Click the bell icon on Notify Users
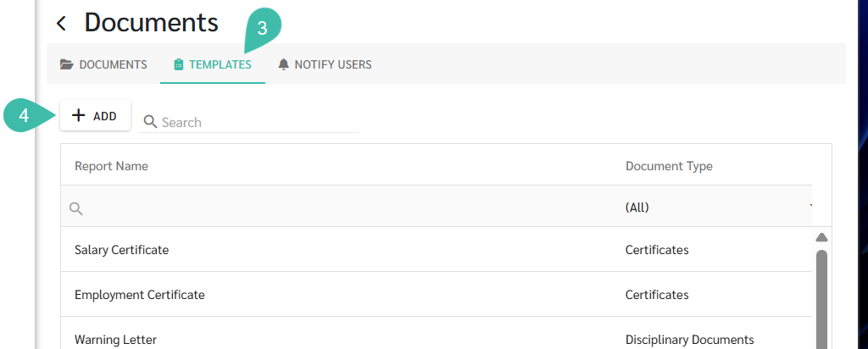Viewport: 868px width, 349px height. pos(283,64)
